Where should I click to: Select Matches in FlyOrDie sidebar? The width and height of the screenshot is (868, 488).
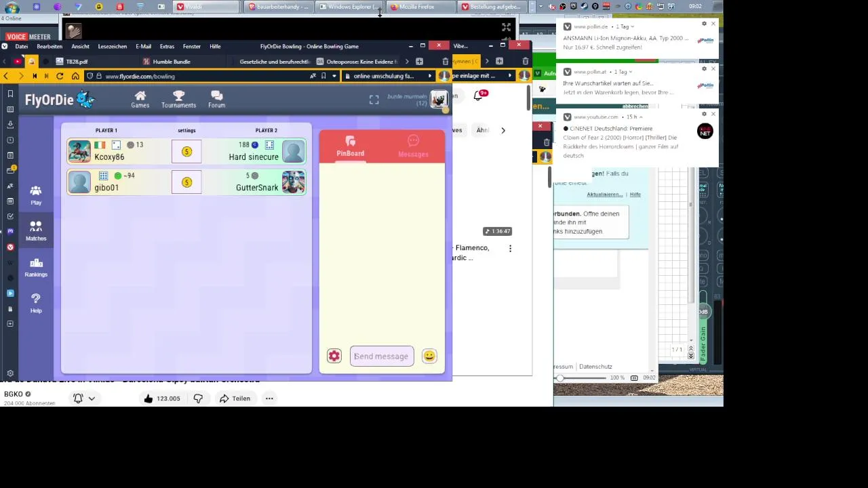36,231
